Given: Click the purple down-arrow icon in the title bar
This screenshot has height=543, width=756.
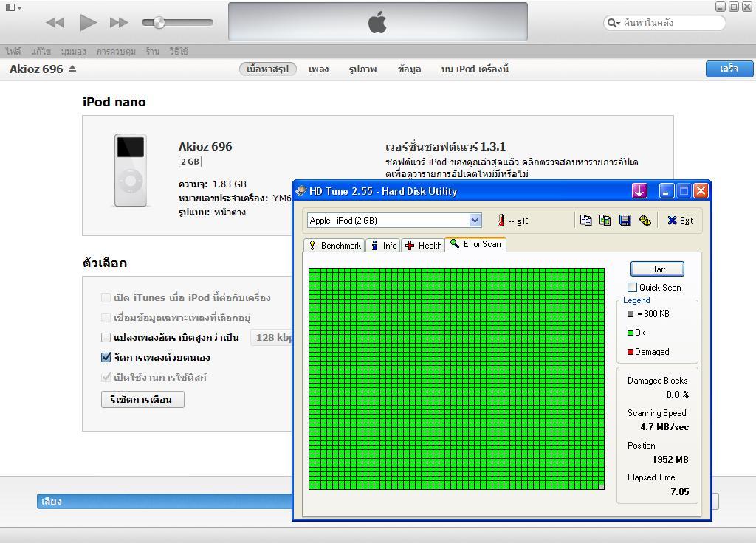Looking at the screenshot, I should pyautogui.click(x=639, y=191).
